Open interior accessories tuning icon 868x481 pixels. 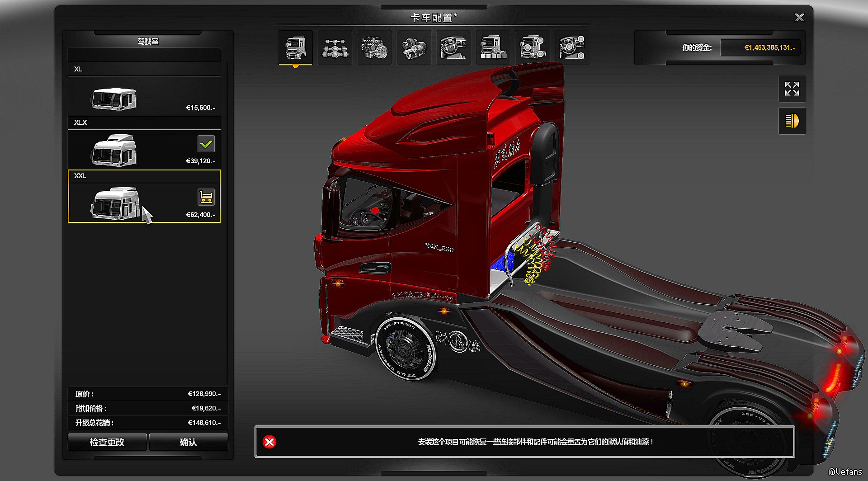click(x=572, y=47)
